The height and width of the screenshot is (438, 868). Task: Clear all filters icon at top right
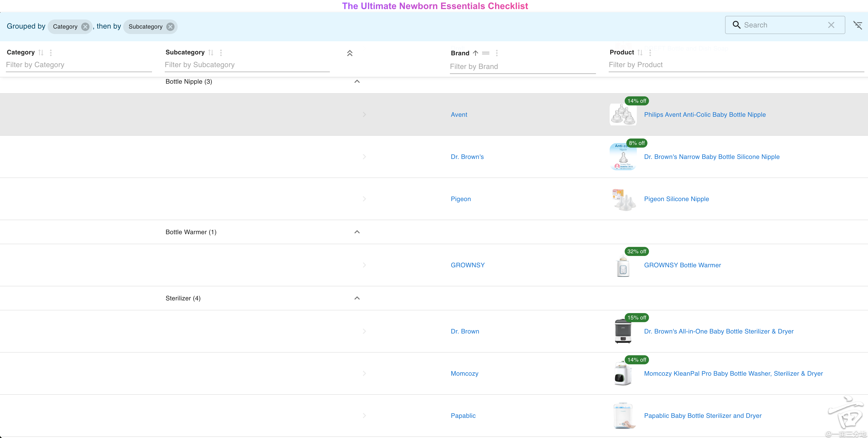[858, 25]
